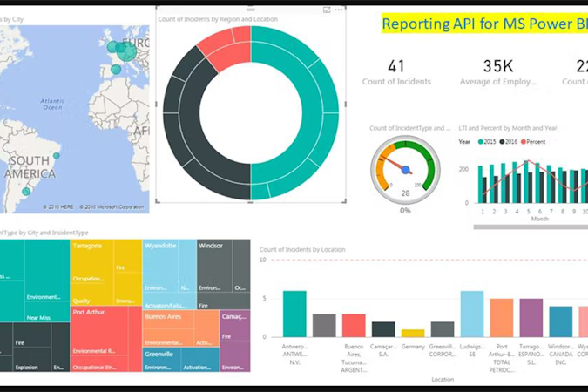588x392 pixels.
Task: Click the map bubble in southern South America
Action: pyautogui.click(x=26, y=192)
